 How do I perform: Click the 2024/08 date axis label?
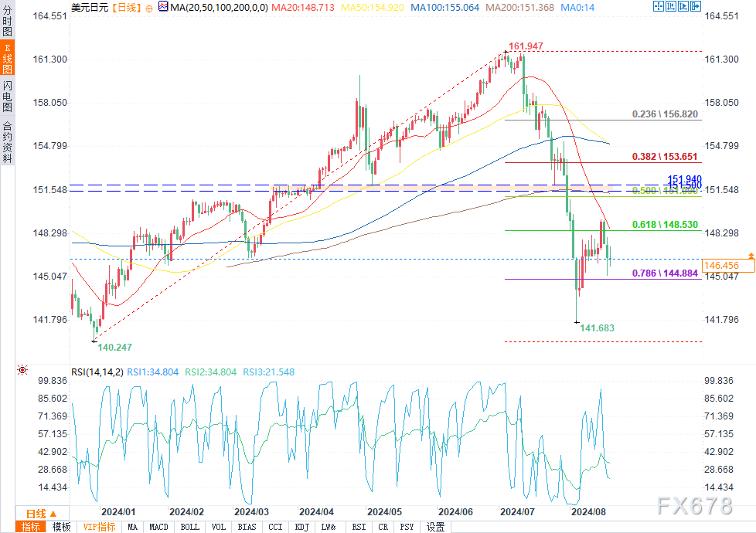tap(588, 512)
